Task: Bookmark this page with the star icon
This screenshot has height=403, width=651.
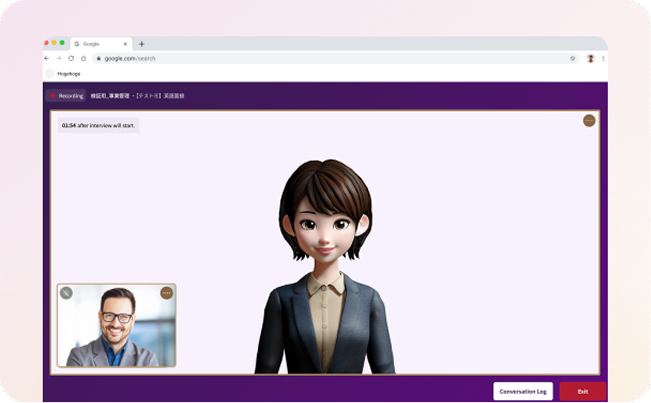Action: [572, 58]
